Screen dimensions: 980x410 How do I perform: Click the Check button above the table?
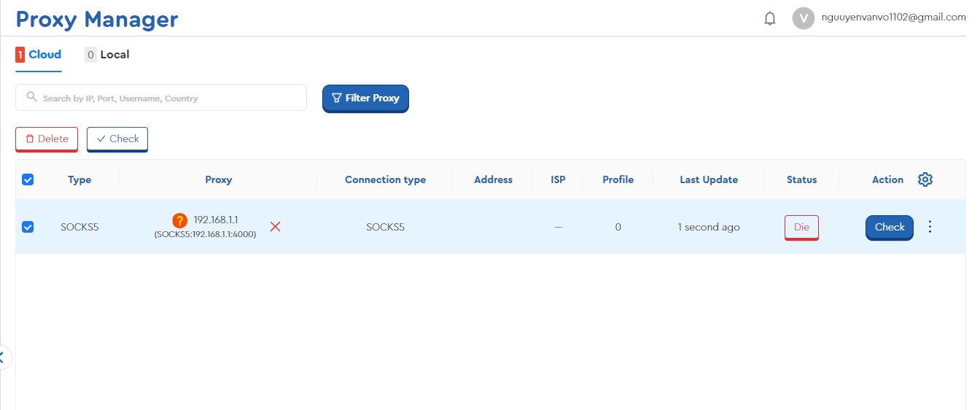coord(117,139)
